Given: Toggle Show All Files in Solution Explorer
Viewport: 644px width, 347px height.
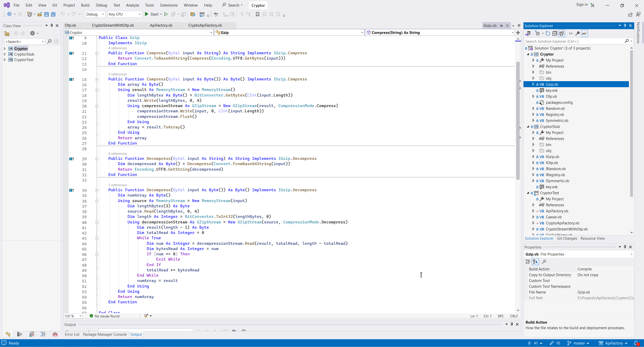Looking at the screenshot, I should [x=561, y=33].
